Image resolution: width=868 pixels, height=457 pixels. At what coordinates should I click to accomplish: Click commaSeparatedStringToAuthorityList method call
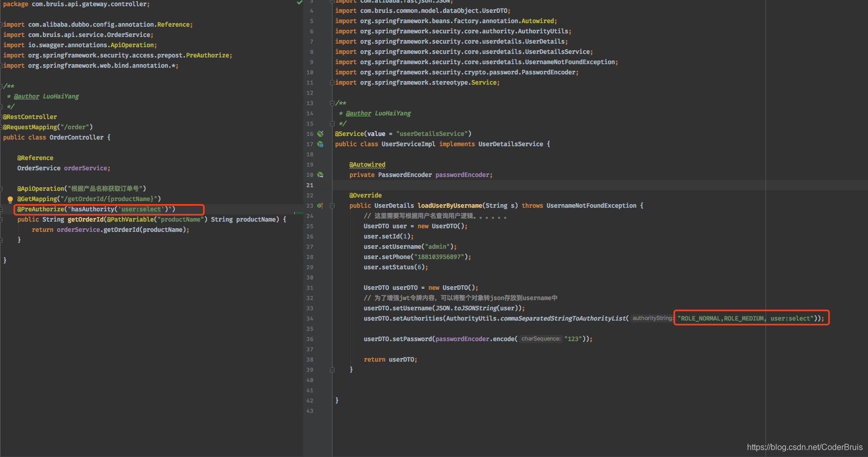point(563,319)
